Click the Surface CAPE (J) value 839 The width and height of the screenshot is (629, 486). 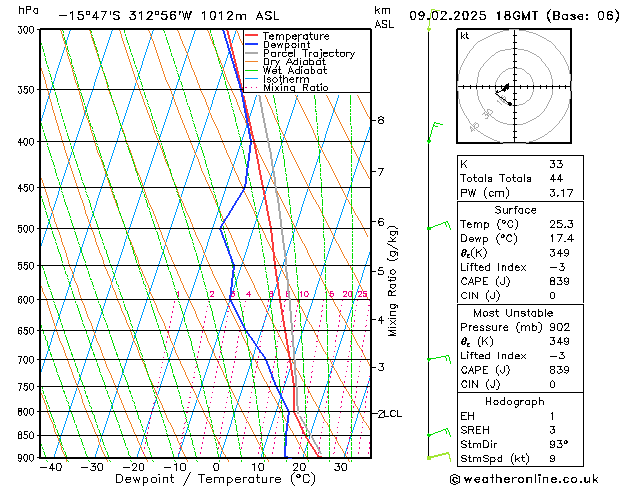coord(559,281)
